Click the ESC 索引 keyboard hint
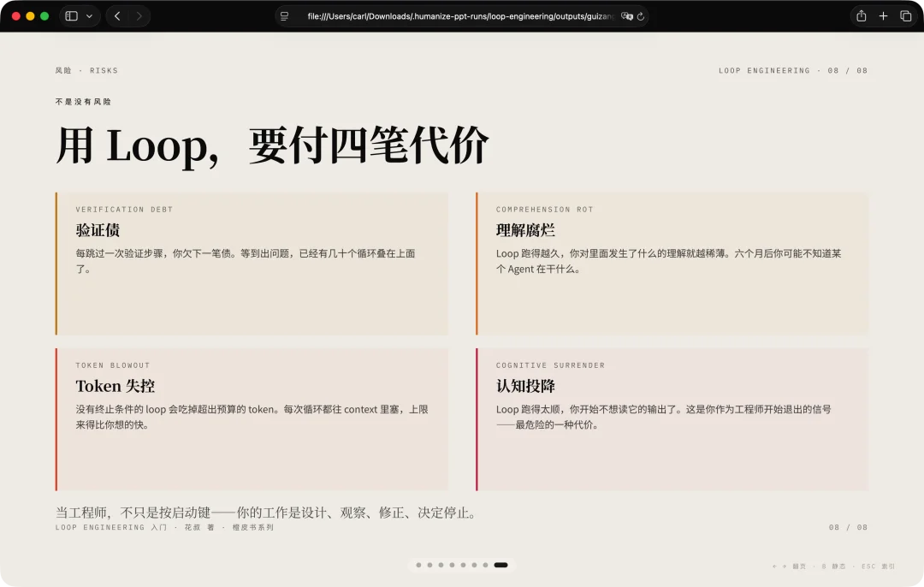The image size is (924, 587). [x=878, y=566]
